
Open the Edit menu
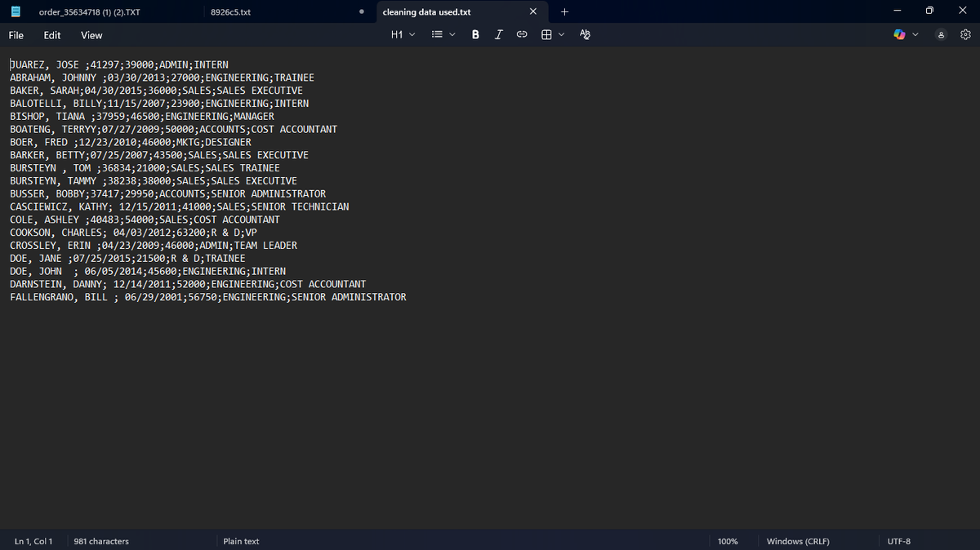point(52,35)
